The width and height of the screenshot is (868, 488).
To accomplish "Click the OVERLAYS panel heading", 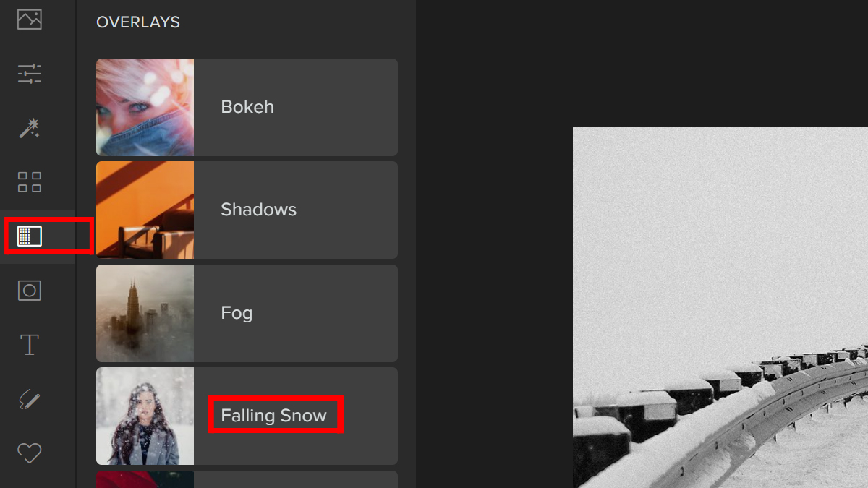I will click(138, 22).
